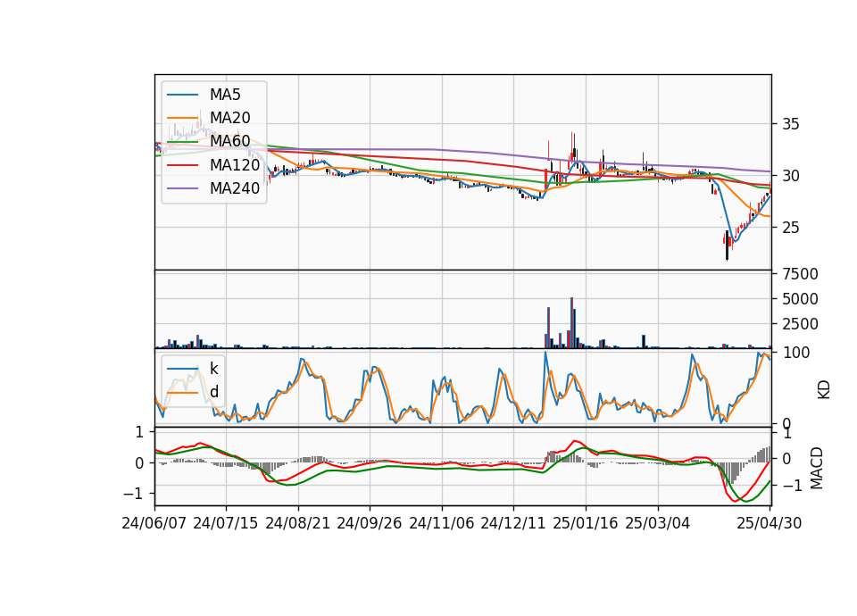Screen dimensions: 857x616
Task: Click the price axis value 30
Action: point(790,176)
